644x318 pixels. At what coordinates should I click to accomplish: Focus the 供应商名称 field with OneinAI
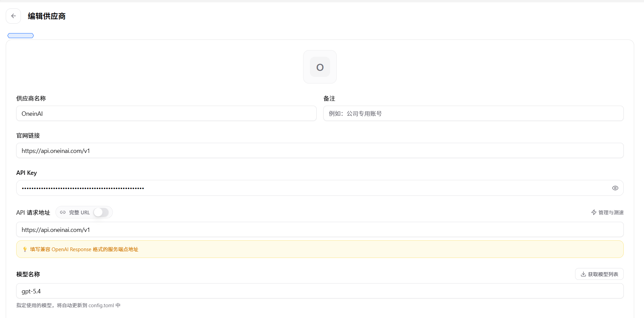coord(166,113)
